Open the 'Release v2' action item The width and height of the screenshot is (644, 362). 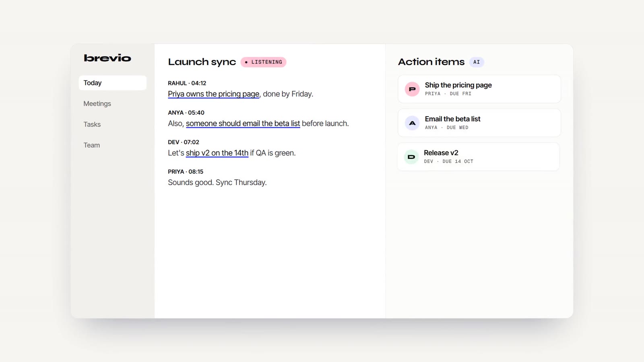tap(479, 156)
